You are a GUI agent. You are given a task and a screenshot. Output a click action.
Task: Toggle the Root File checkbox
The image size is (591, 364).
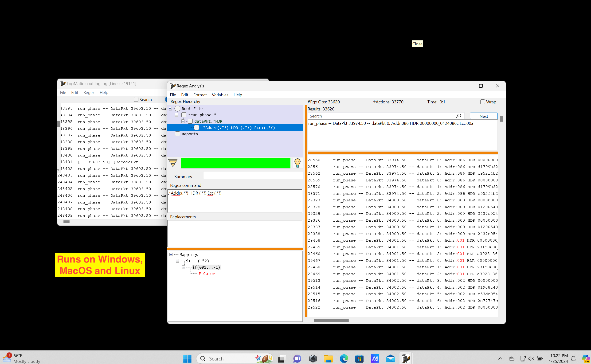177,109
